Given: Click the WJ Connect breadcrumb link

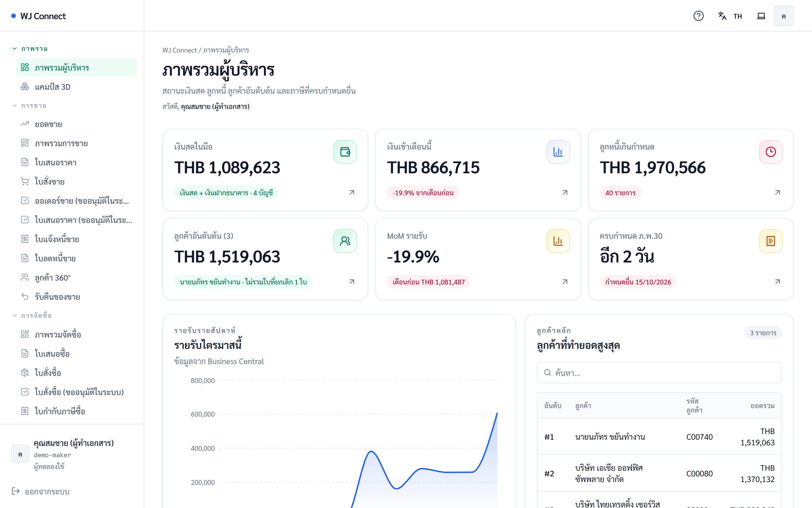Looking at the screenshot, I should point(180,50).
